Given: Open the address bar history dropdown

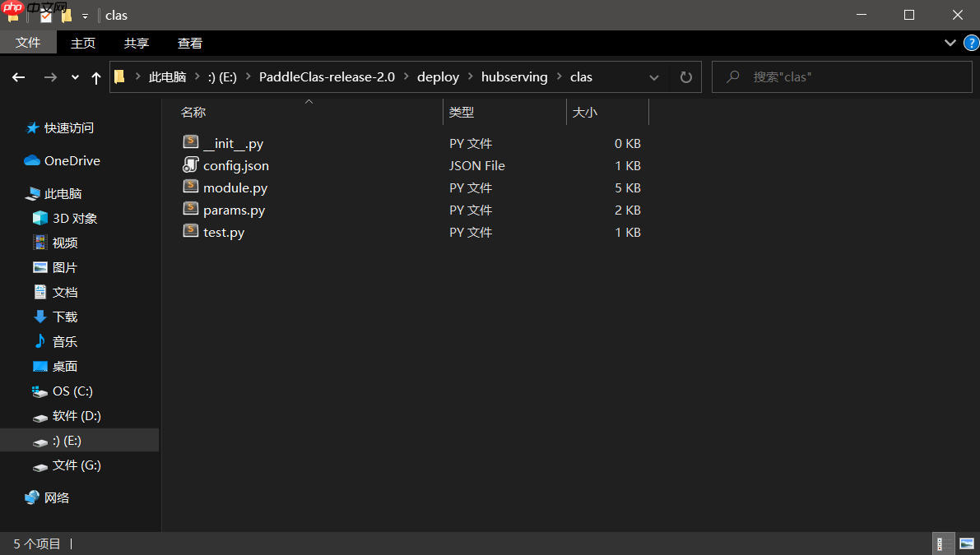Looking at the screenshot, I should click(x=654, y=76).
